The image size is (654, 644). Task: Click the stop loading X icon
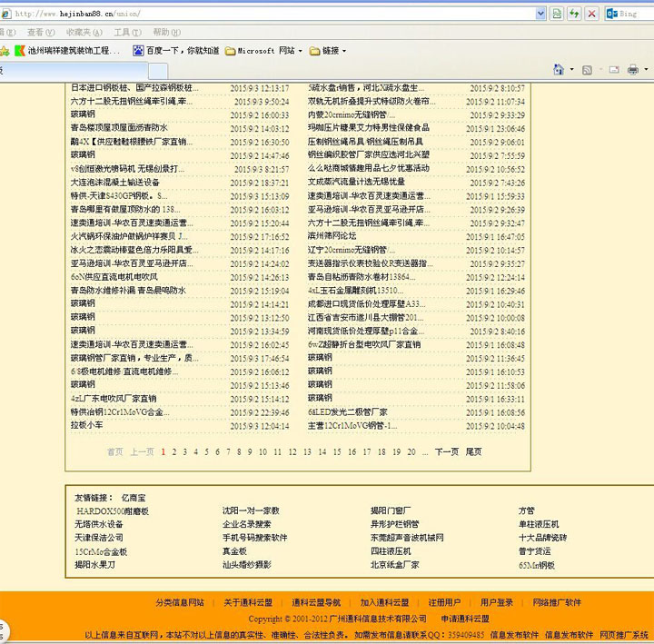pos(591,14)
